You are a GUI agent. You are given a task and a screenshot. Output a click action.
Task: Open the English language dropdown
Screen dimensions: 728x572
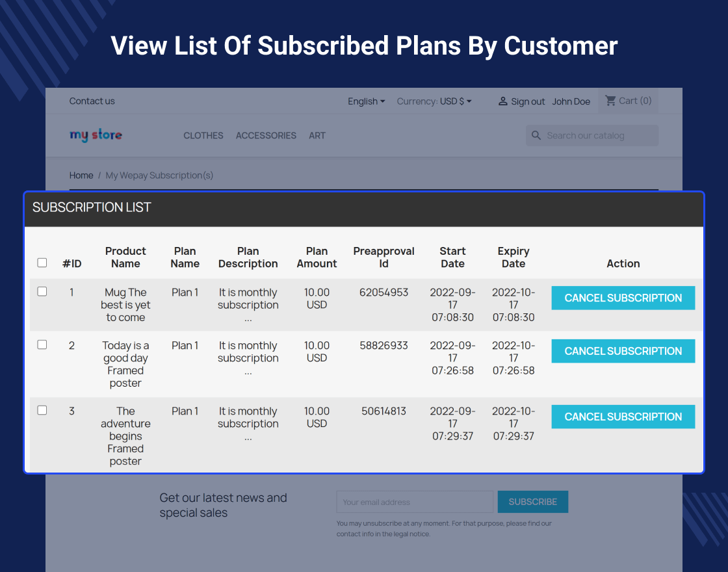[367, 101]
